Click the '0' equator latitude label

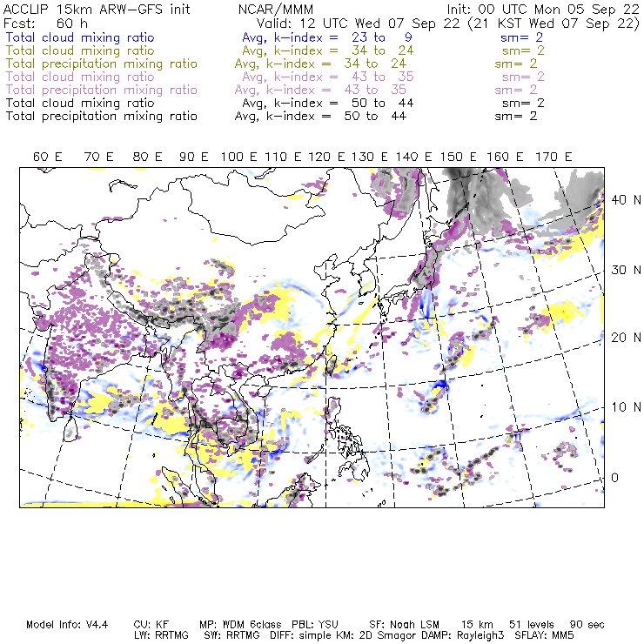tap(614, 478)
